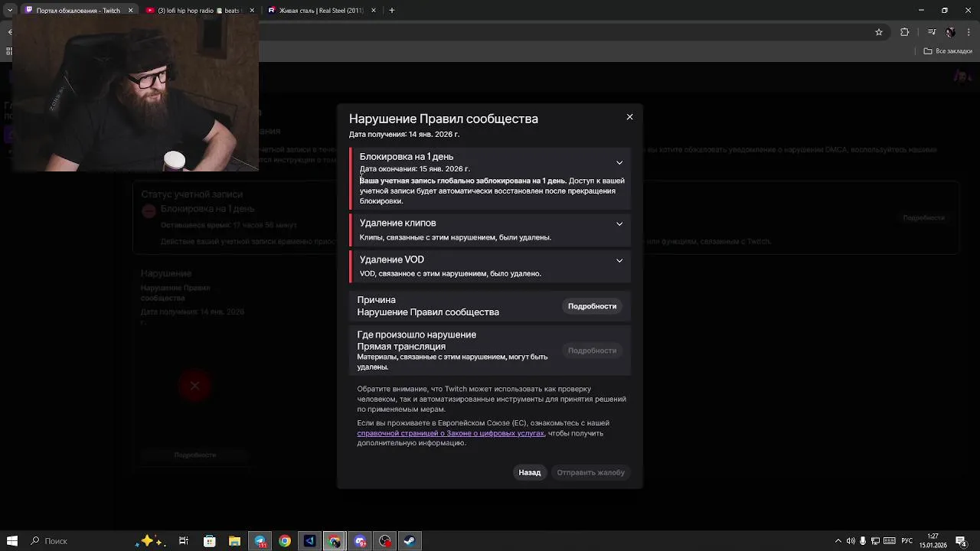The image size is (980, 551).
Task: Click the 'Прямая трансляция' text
Action: (x=401, y=346)
